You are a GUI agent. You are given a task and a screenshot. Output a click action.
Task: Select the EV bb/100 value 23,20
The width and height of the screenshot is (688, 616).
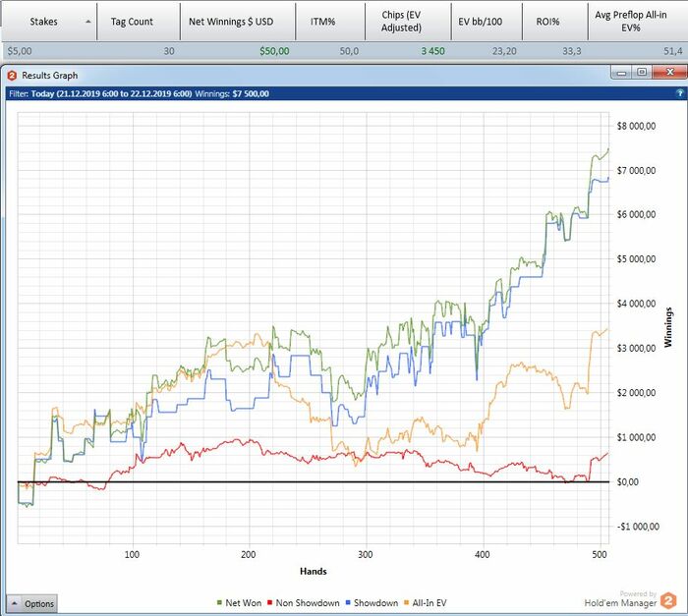[504, 51]
